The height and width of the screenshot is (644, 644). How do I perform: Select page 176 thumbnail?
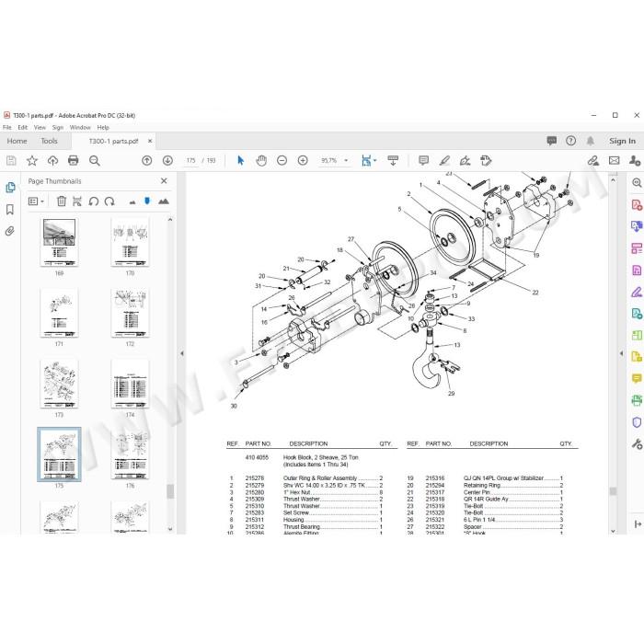(131, 454)
